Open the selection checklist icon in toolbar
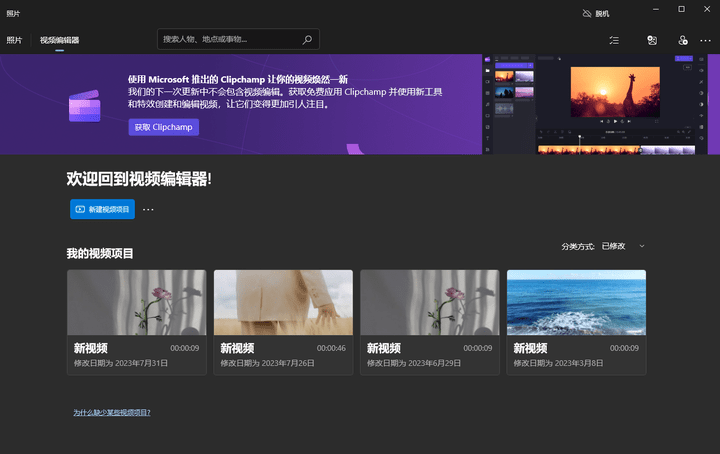 614,40
